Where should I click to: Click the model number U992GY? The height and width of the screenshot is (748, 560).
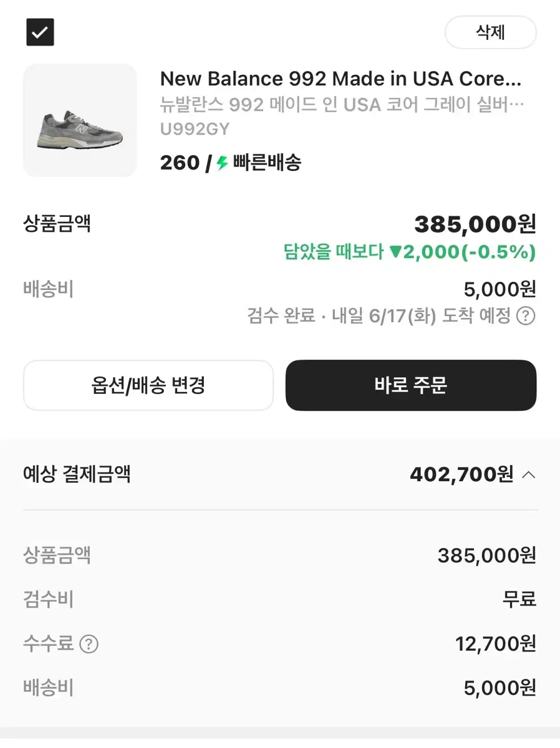pos(195,129)
